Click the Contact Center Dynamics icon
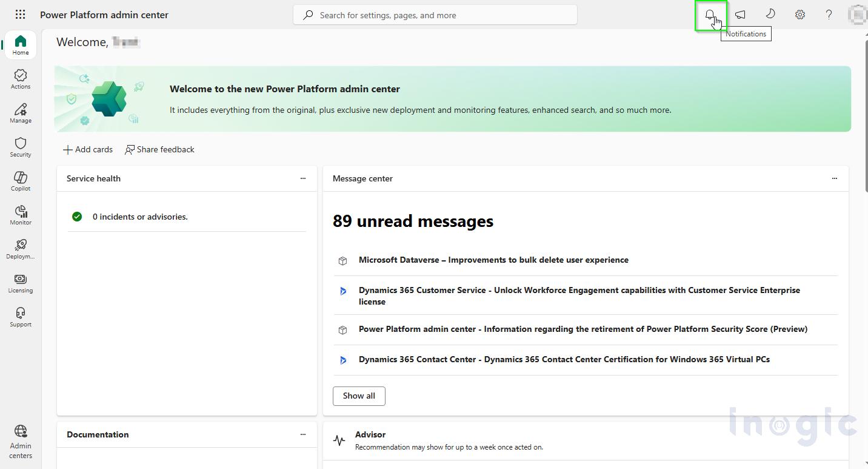This screenshot has height=469, width=868. click(342, 360)
